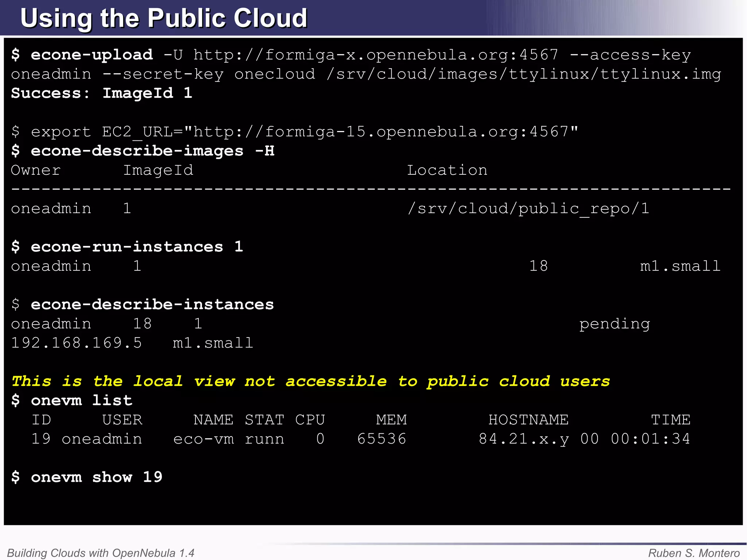This screenshot has height=560, width=747.
Task: Click the 'USER' column header
Action: click(x=122, y=420)
